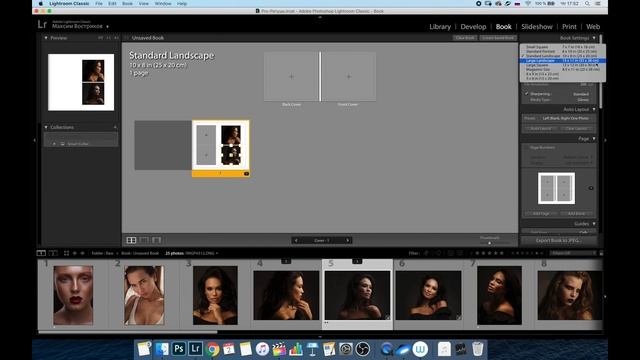Click the back cover page
The image size is (640, 360).
tap(291, 76)
